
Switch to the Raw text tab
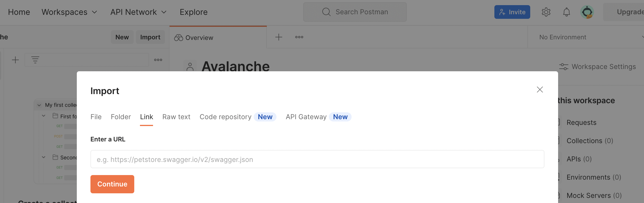176,117
